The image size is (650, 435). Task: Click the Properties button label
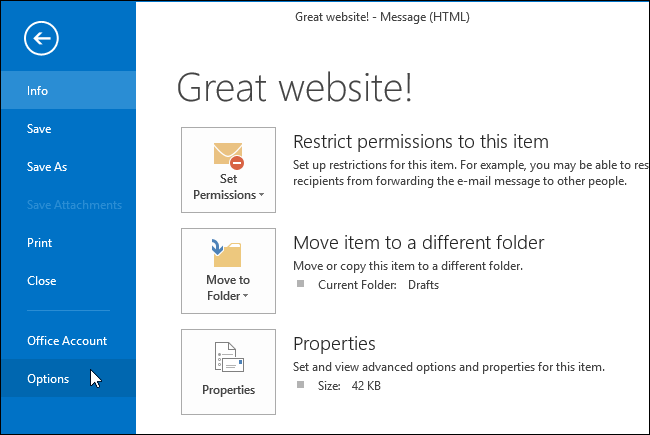pos(228,390)
